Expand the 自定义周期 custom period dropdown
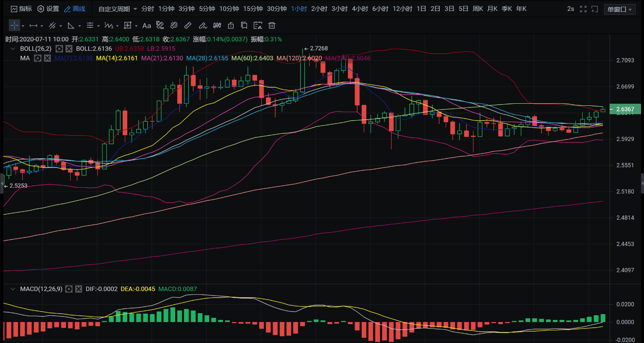 pos(118,9)
